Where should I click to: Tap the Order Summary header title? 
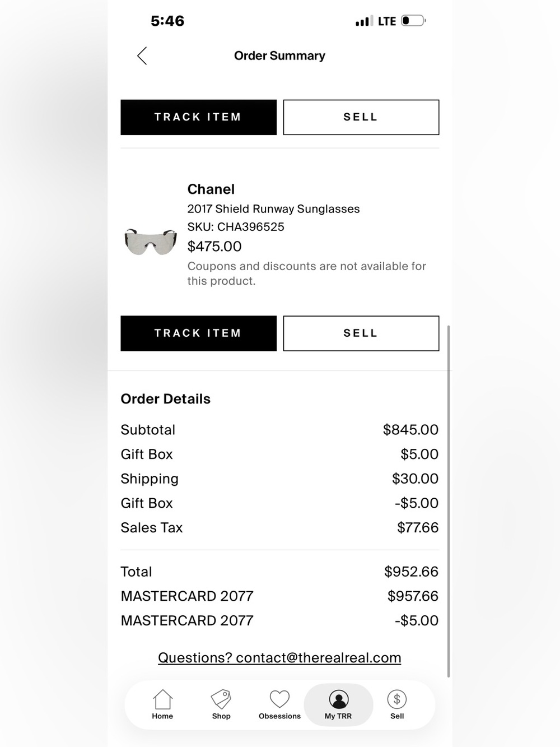pos(279,55)
